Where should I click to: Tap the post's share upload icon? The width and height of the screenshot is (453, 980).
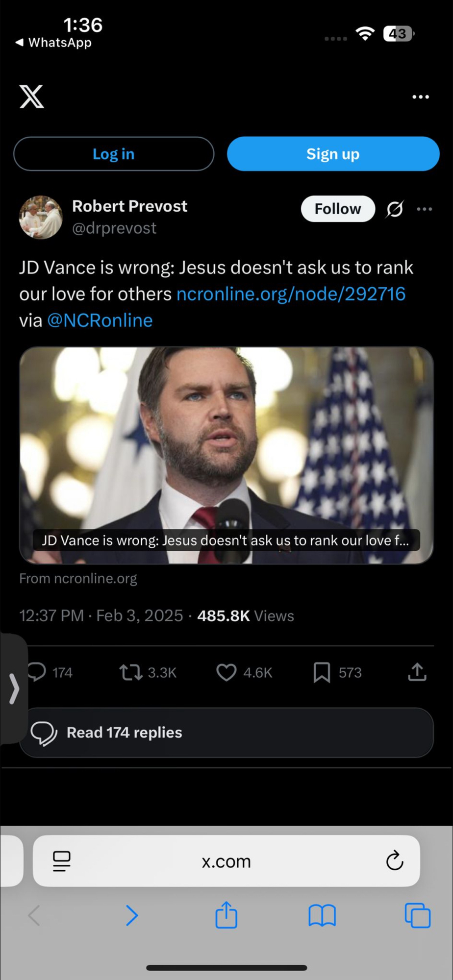tap(417, 672)
